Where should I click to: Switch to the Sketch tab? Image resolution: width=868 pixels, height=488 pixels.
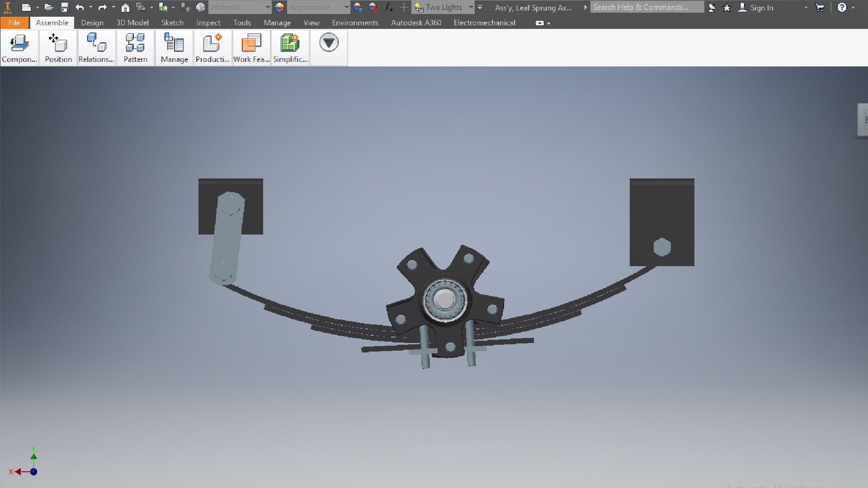tap(172, 23)
